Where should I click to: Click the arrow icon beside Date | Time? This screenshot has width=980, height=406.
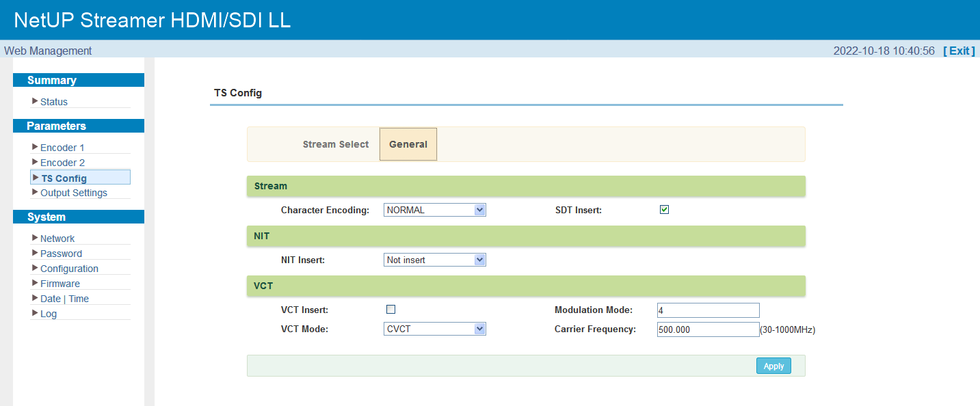(x=35, y=298)
